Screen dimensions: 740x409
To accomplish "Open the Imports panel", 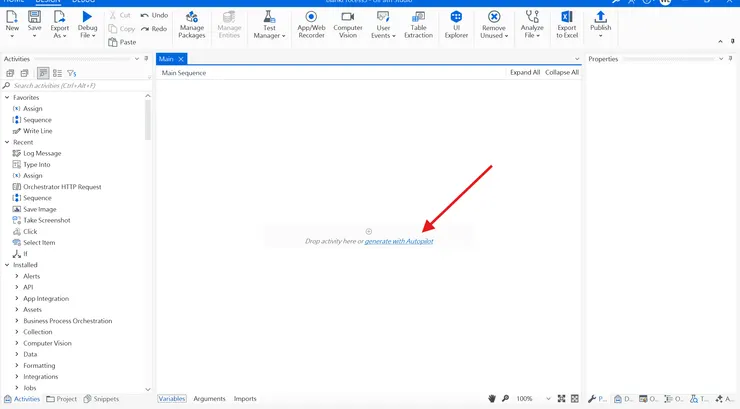I will (x=245, y=399).
